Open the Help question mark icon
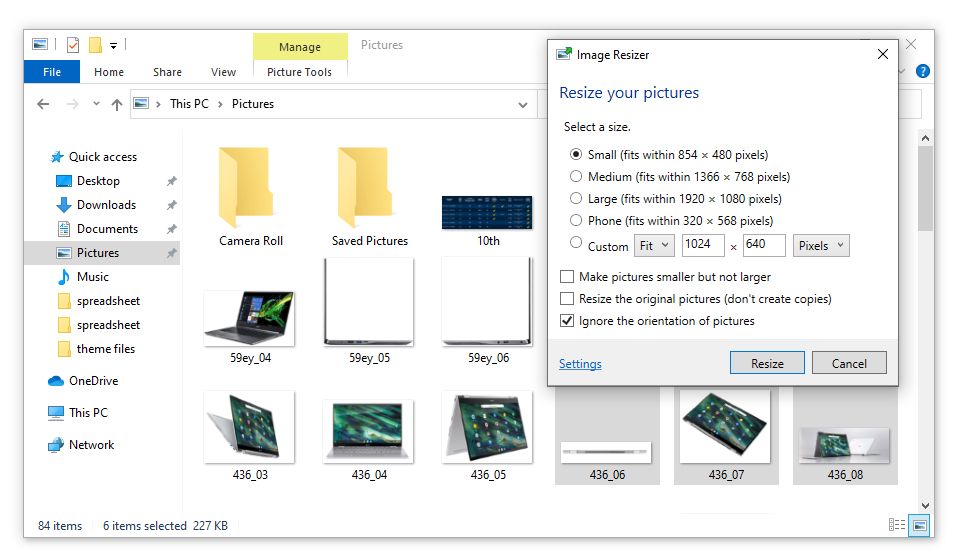Image resolution: width=956 pixels, height=558 pixels. 922,71
